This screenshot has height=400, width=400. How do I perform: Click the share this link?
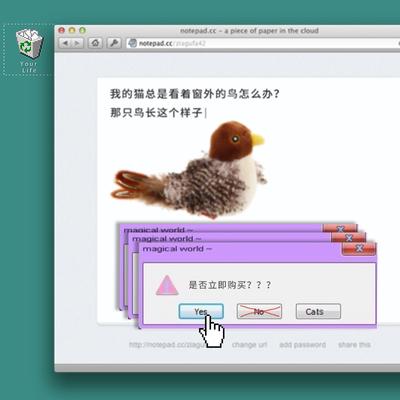pyautogui.click(x=354, y=345)
